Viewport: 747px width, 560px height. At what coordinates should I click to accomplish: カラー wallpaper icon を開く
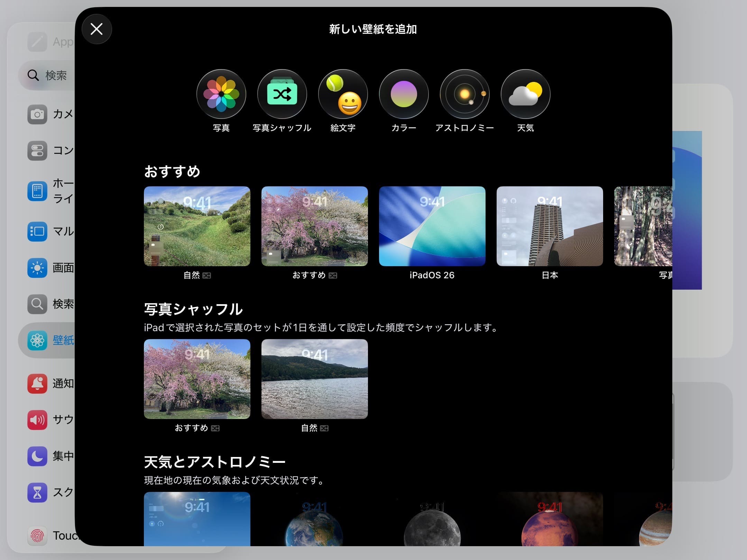tap(404, 94)
